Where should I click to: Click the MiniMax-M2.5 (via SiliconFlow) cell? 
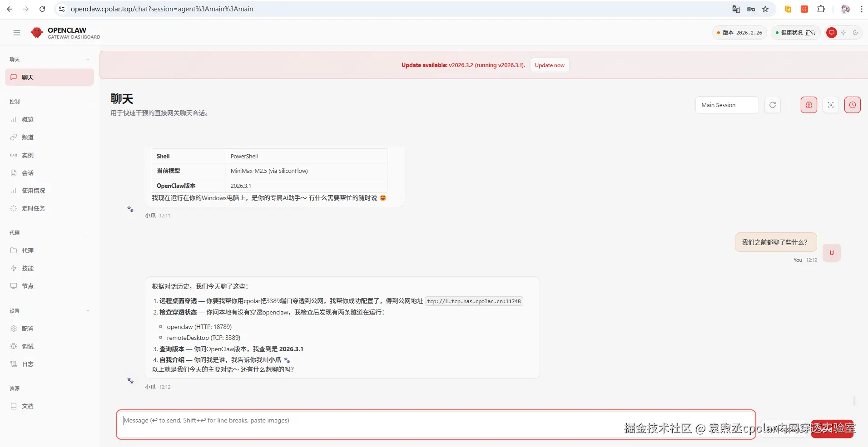pyautogui.click(x=307, y=171)
